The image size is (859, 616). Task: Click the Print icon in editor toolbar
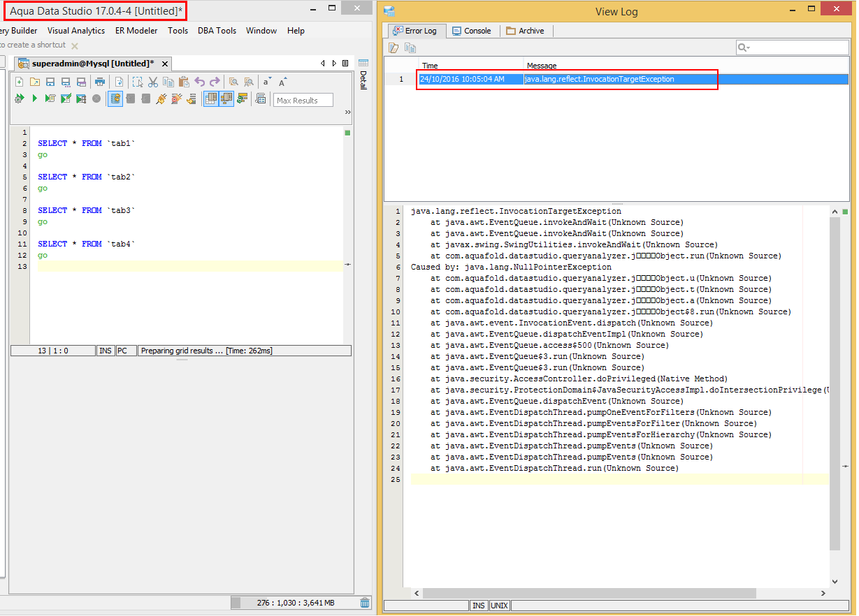coord(100,82)
